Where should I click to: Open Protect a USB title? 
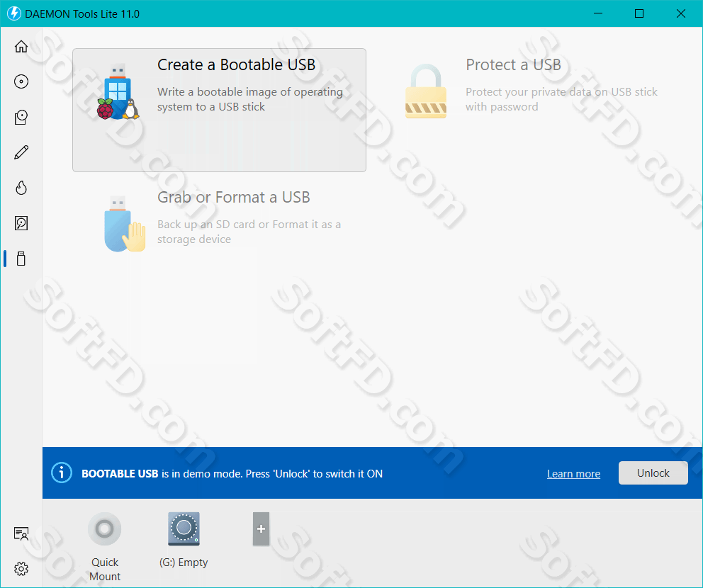tap(513, 64)
